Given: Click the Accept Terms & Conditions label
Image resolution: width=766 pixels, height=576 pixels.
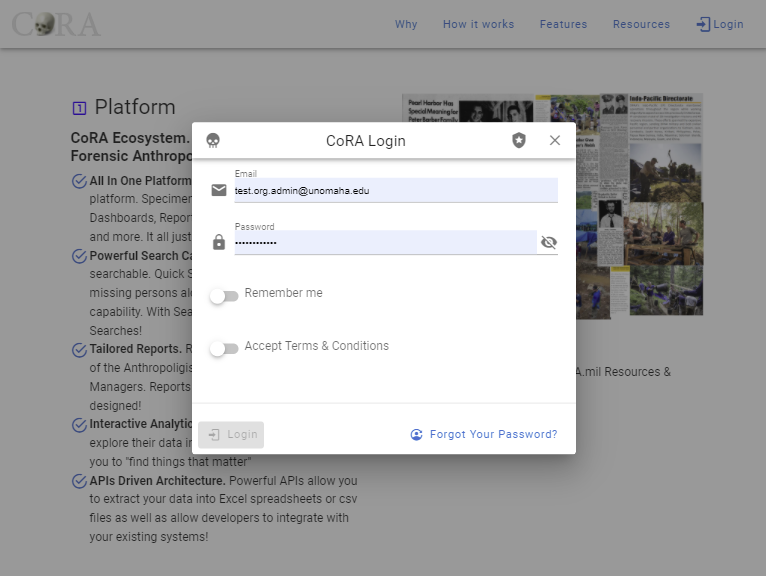Looking at the screenshot, I should click(x=317, y=345).
